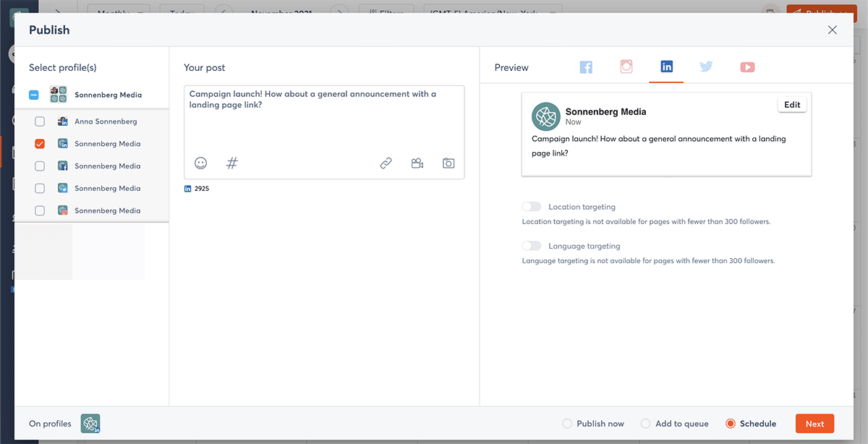
Task: Attach a photo using the camera icon
Action: pos(448,163)
